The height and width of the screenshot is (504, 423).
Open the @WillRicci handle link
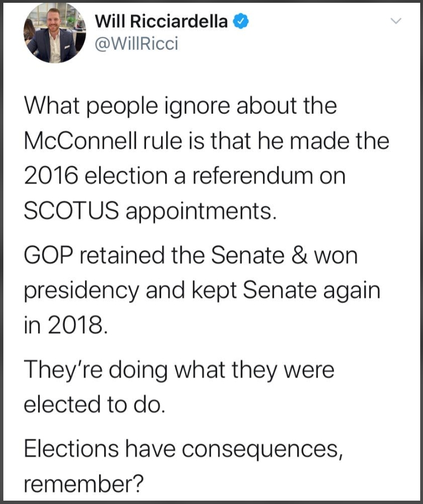[137, 44]
